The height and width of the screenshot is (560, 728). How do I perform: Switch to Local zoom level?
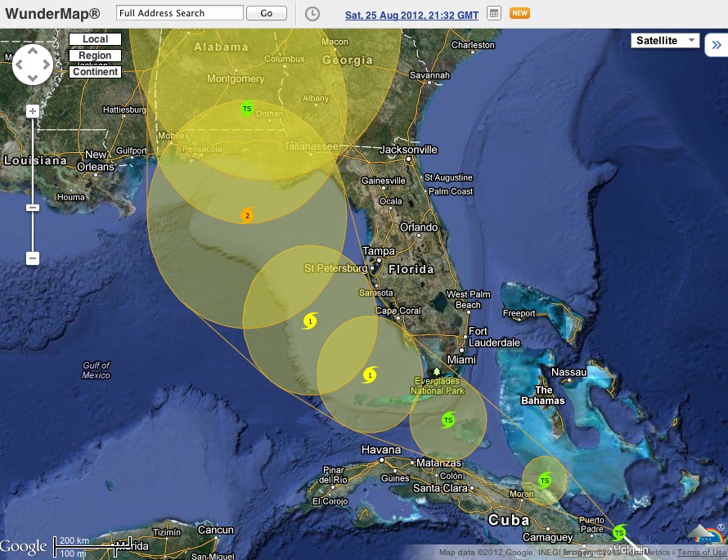click(x=95, y=39)
